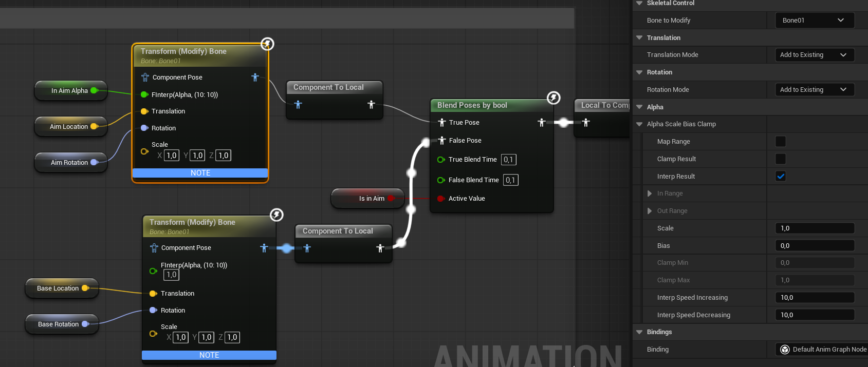Click red Active Value boolean pin

(x=440, y=199)
